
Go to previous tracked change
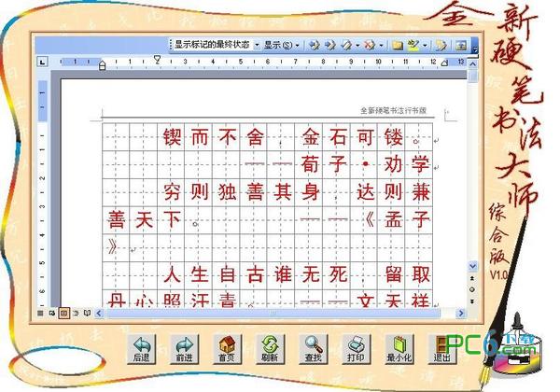point(314,45)
